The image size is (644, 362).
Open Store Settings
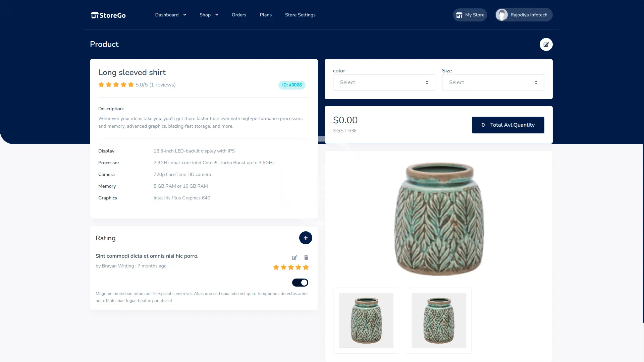pyautogui.click(x=300, y=15)
